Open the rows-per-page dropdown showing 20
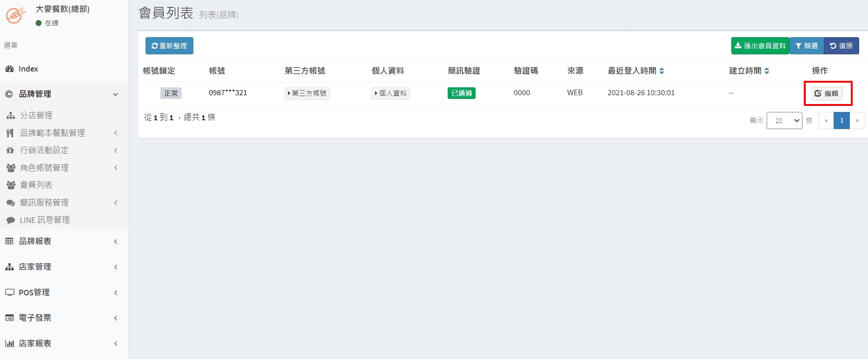This screenshot has width=868, height=359. point(784,121)
